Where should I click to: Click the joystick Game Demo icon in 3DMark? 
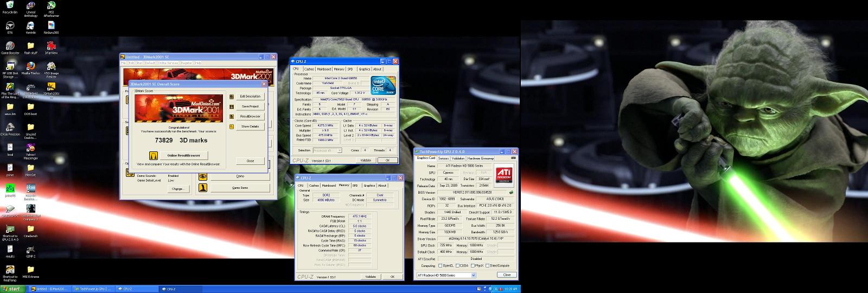coord(203,188)
